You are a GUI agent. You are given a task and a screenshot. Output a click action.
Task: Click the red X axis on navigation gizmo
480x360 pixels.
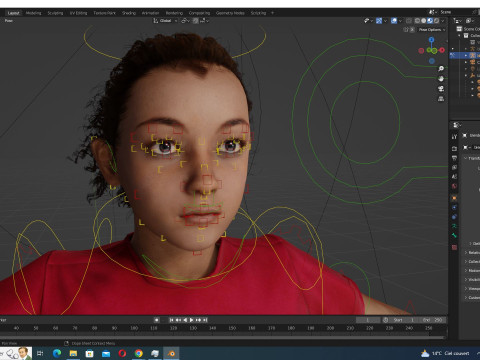[x=442, y=50]
